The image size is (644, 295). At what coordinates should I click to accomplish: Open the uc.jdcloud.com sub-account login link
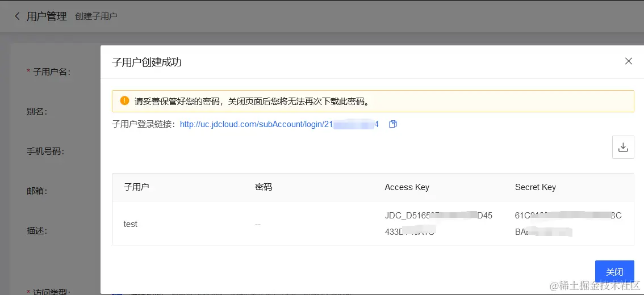point(279,124)
